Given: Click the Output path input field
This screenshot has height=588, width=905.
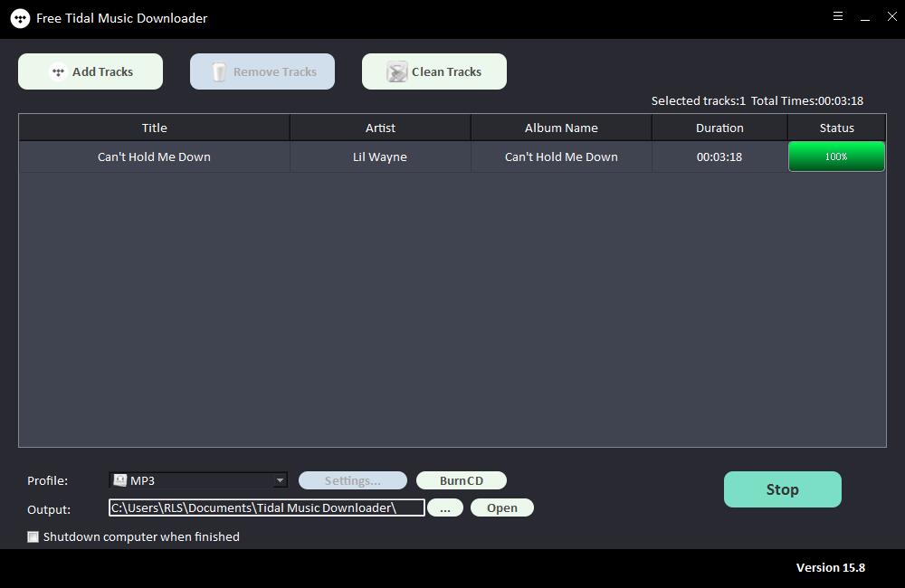Looking at the screenshot, I should (267, 507).
